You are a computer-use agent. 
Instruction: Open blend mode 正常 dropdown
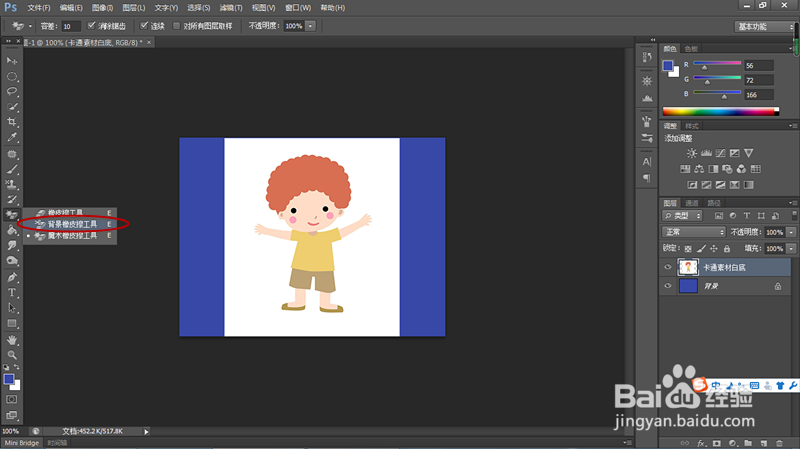pyautogui.click(x=694, y=232)
